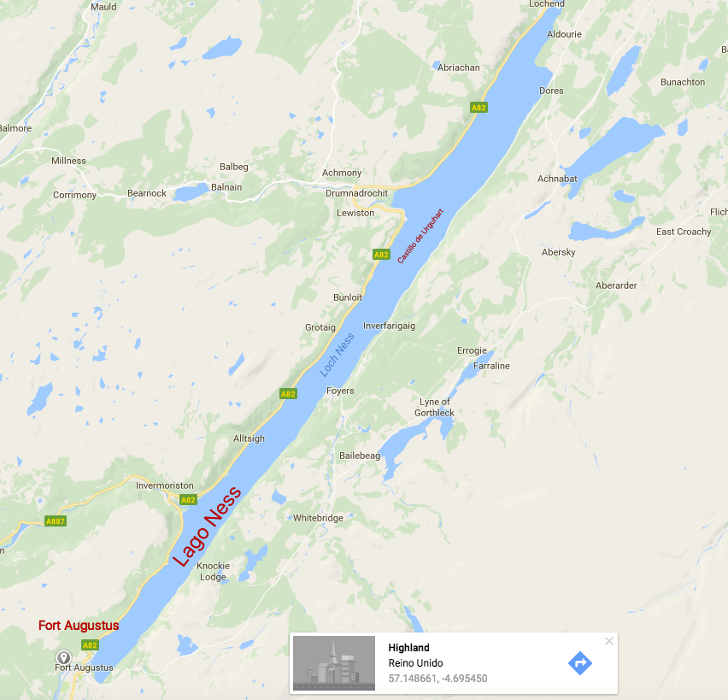Image resolution: width=728 pixels, height=700 pixels.
Task: Click the Castillo de Urquhart red label
Action: (420, 236)
